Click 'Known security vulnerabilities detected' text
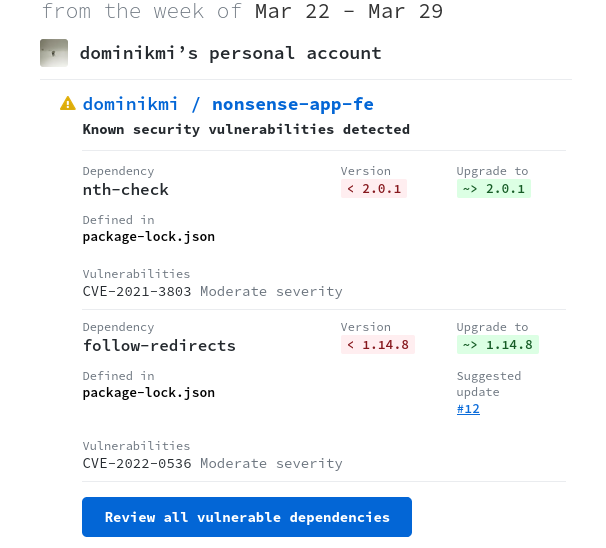This screenshot has width=606, height=548. [246, 129]
